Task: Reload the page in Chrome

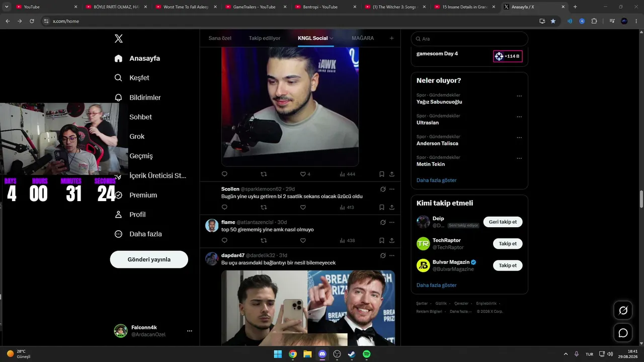Action: coord(32,21)
